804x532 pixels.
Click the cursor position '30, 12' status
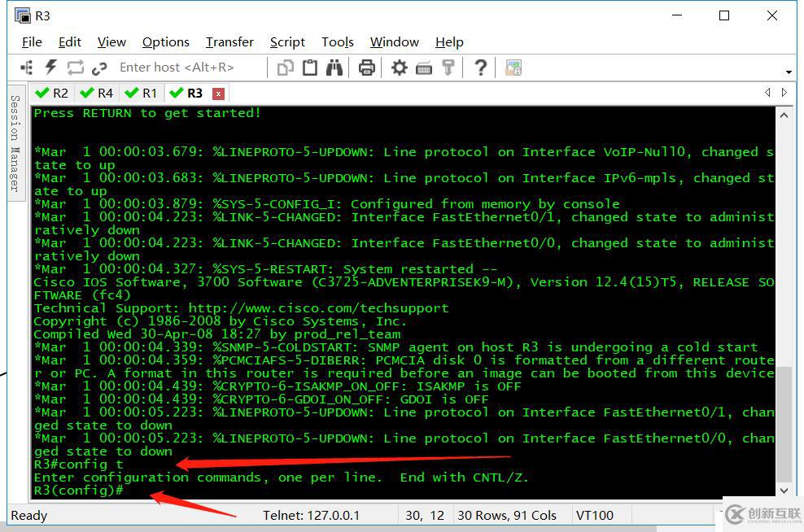tap(425, 516)
